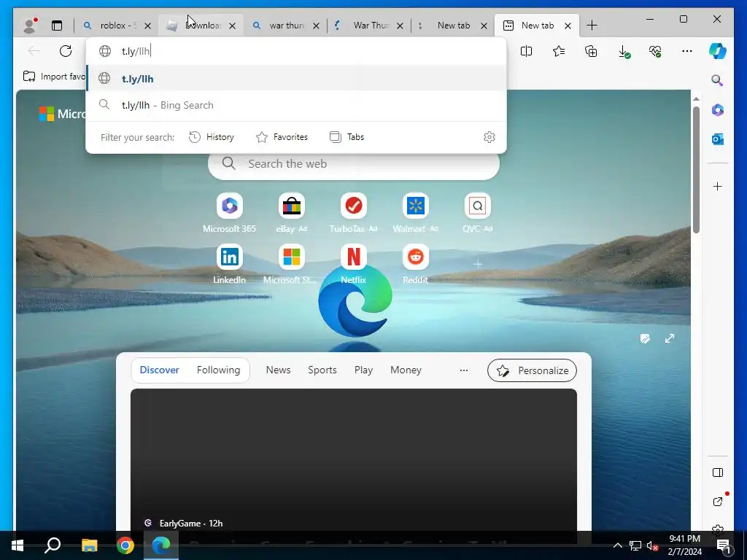This screenshot has height=560, width=747.
Task: Refresh the page with reload icon
Action: click(66, 51)
